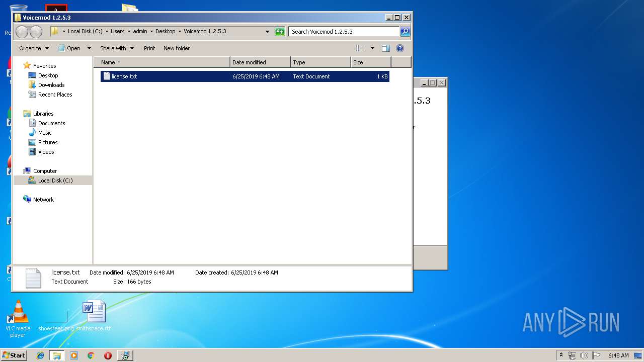The image size is (644, 362).
Task: Expand the arrow beside the Open button
Action: [x=89, y=48]
